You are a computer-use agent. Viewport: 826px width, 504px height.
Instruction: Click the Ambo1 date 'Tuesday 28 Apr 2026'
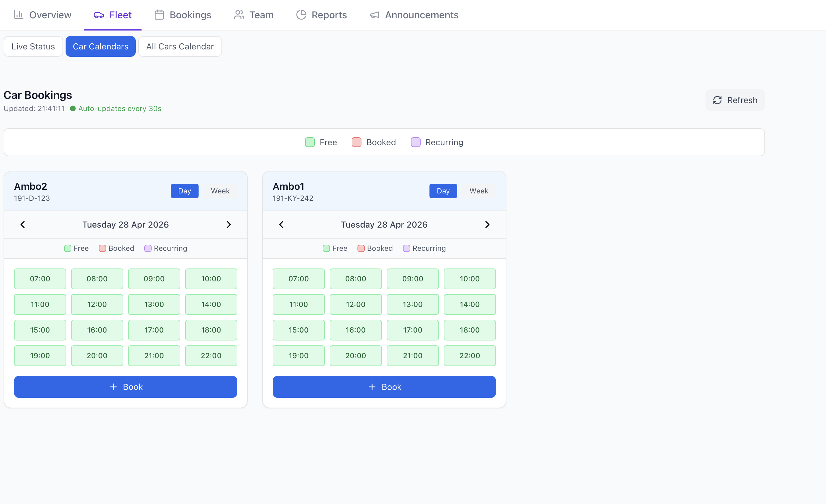pos(384,225)
